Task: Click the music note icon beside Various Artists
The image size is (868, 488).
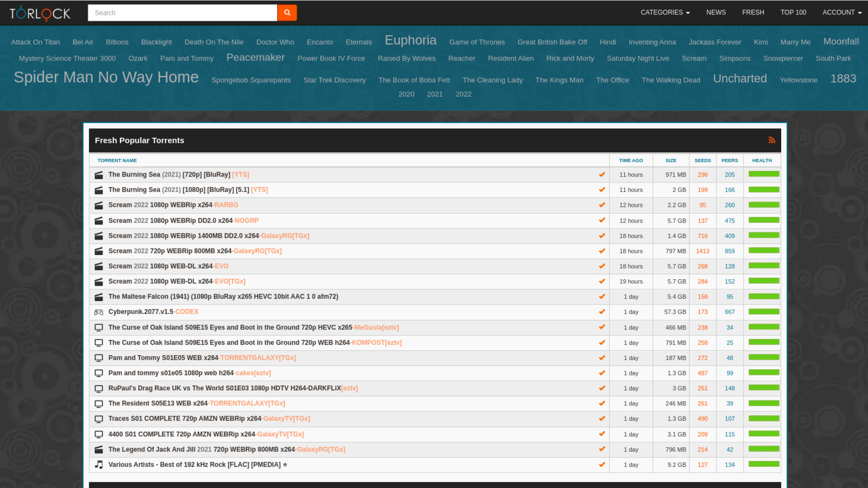Action: pyautogui.click(x=99, y=465)
